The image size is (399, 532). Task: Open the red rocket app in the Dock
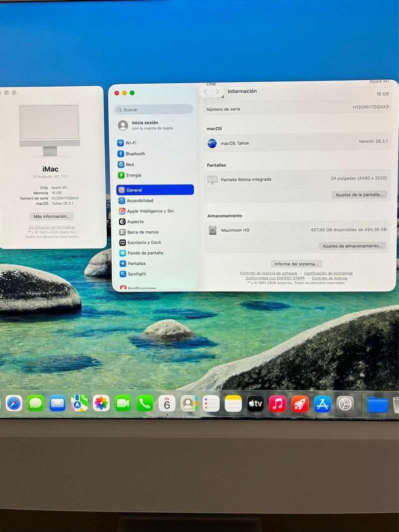[x=300, y=404]
